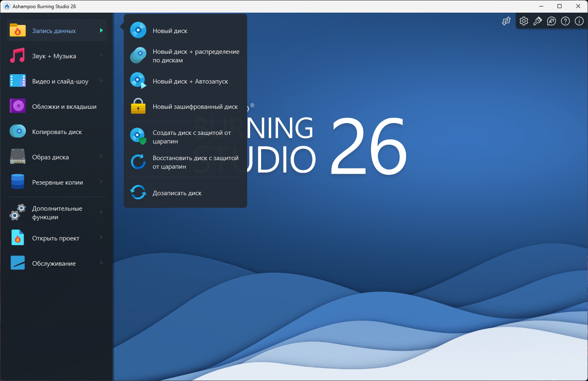
Task: Click the info circle icon
Action: tap(579, 21)
